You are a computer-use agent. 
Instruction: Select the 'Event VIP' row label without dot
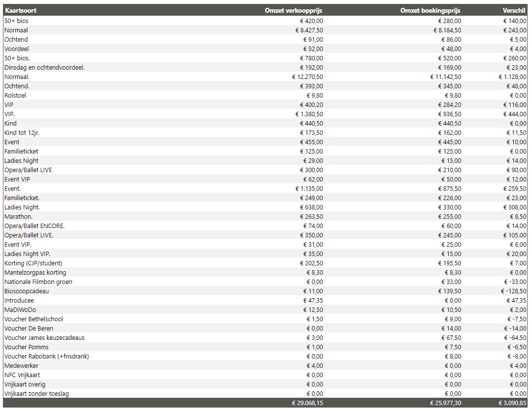(17, 180)
